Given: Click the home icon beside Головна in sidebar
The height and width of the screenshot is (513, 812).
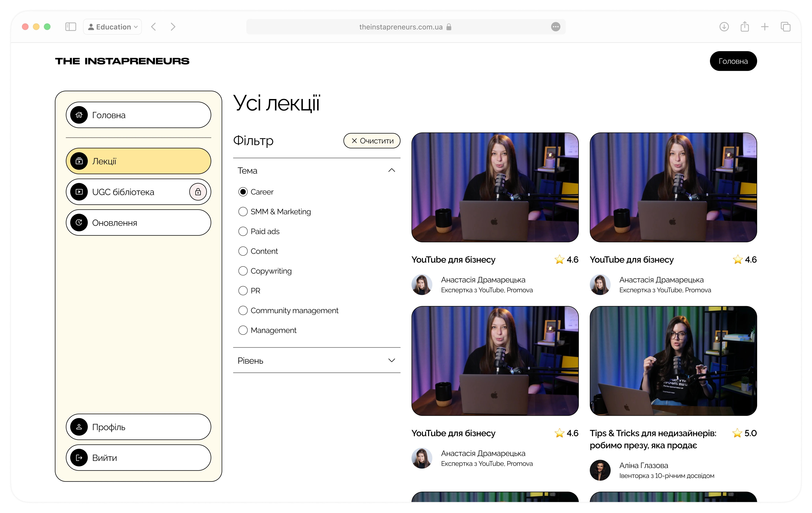Looking at the screenshot, I should [79, 115].
